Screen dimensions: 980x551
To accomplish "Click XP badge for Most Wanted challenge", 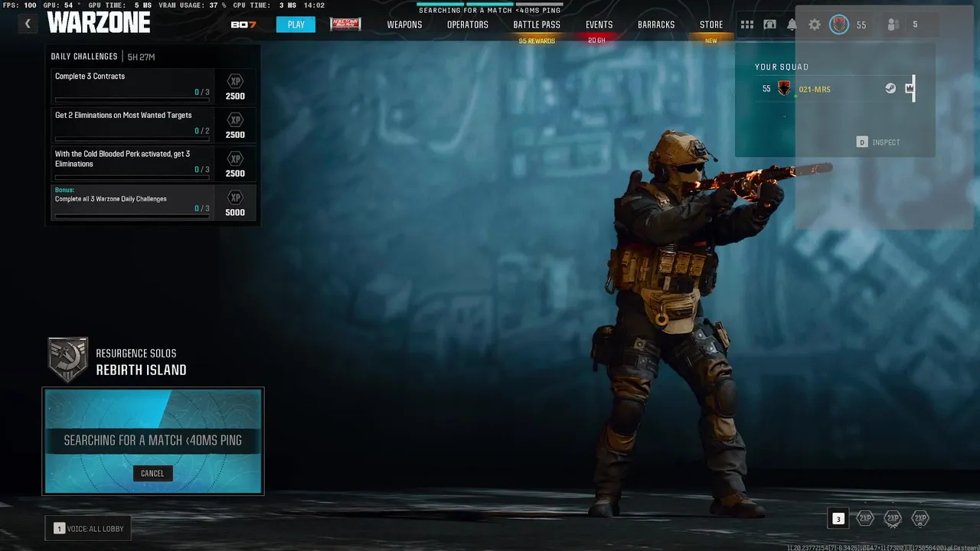I will [x=236, y=120].
